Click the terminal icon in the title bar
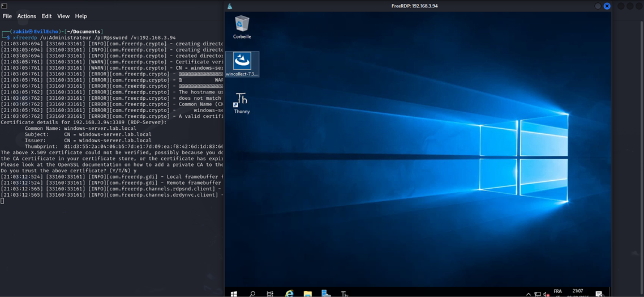 pyautogui.click(x=4, y=5)
